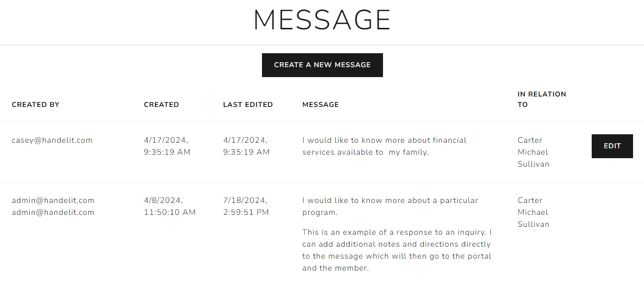The height and width of the screenshot is (288, 644).
Task: Click Carter Michael Sullivan in first row
Action: (x=533, y=152)
